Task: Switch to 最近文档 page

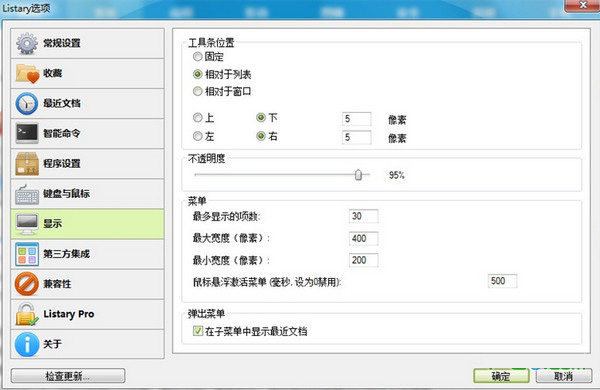Action: coord(88,103)
